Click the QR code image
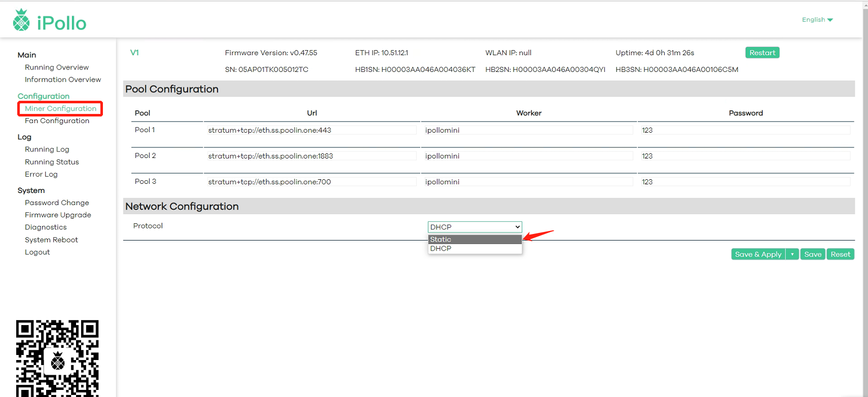The width and height of the screenshot is (868, 397). tap(57, 358)
